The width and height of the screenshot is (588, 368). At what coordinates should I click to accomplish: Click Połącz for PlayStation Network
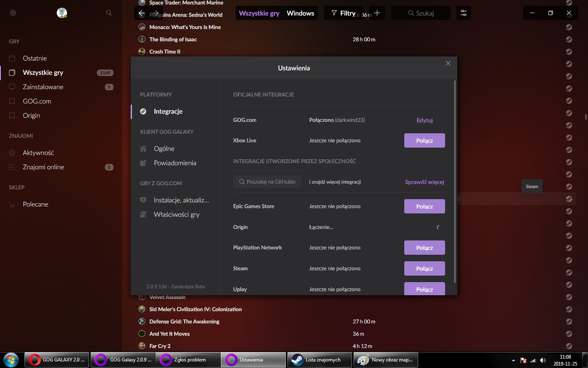425,248
